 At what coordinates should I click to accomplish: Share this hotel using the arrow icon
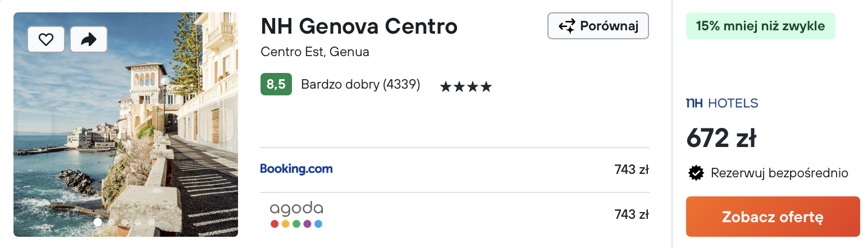click(89, 39)
